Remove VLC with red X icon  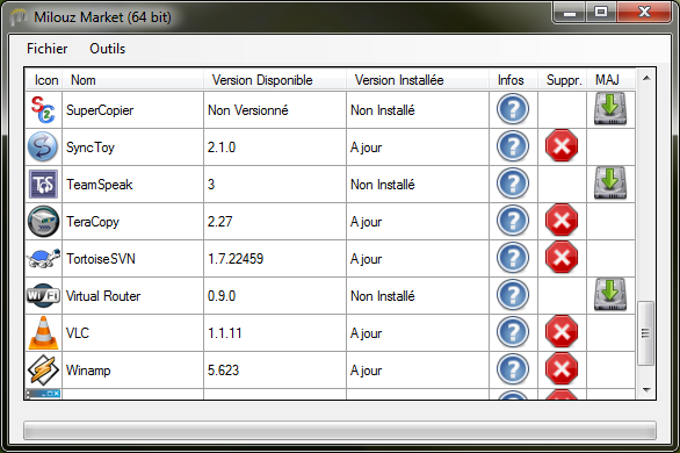pyautogui.click(x=562, y=332)
